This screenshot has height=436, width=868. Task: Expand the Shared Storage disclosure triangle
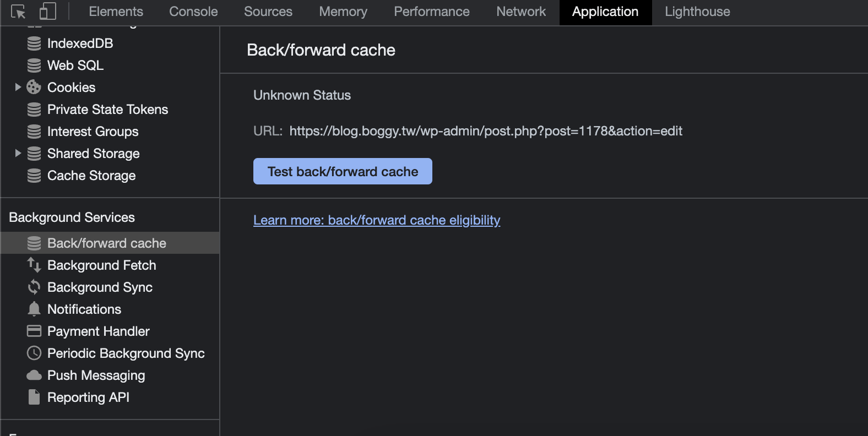pos(18,153)
